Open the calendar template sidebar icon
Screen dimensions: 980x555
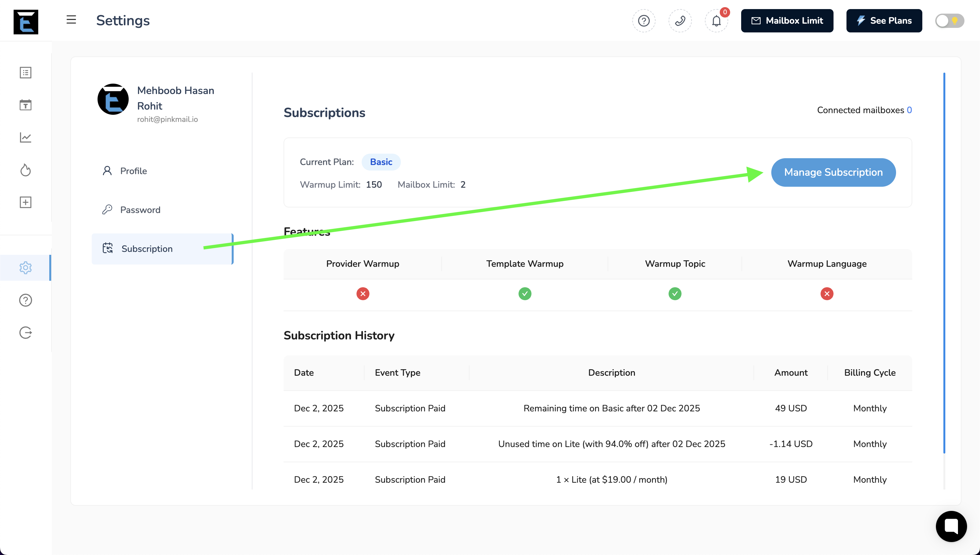pyautogui.click(x=26, y=105)
